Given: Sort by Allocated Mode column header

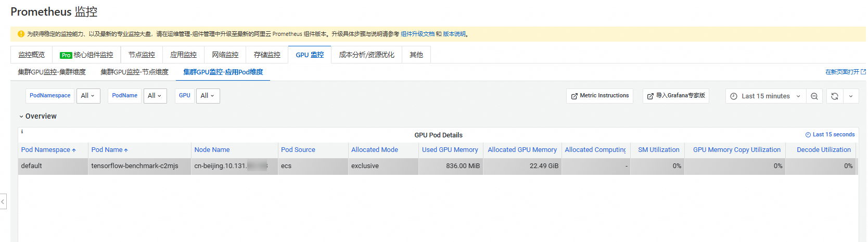Looking at the screenshot, I should click(375, 150).
